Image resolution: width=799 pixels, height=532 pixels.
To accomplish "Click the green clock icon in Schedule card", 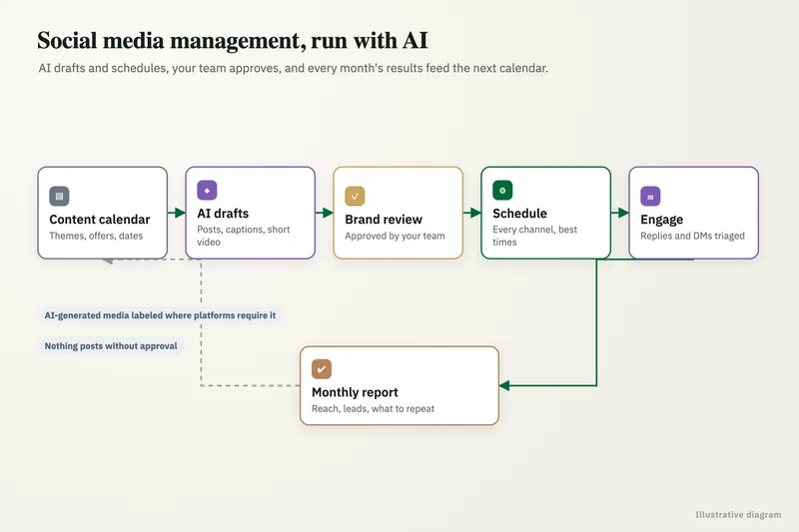I will [x=502, y=191].
